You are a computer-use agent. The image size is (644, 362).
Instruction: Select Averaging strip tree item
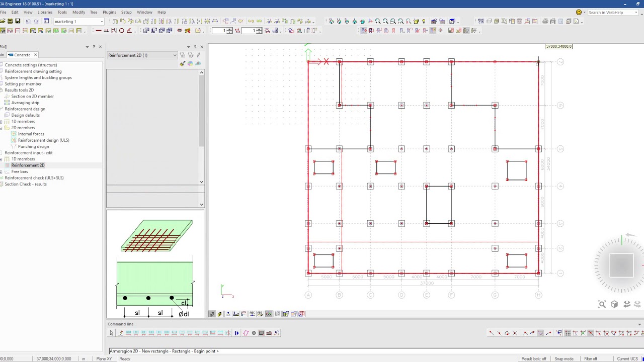(25, 103)
